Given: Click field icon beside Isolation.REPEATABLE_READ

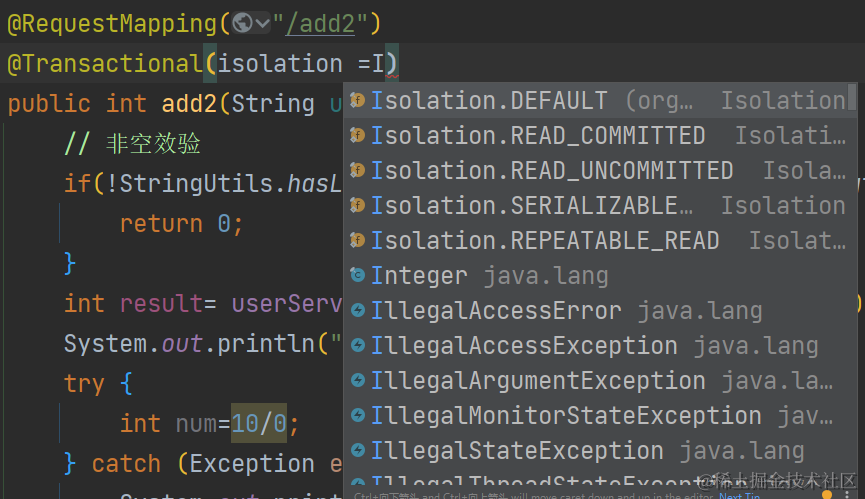Looking at the screenshot, I should (357, 240).
